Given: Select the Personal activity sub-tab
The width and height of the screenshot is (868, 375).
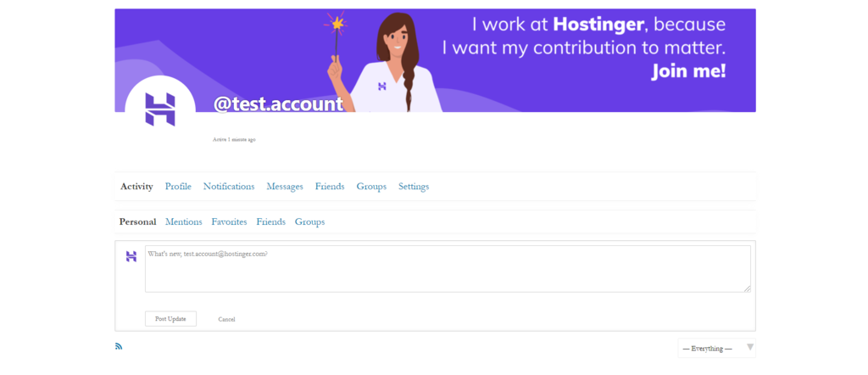Looking at the screenshot, I should 138,222.
